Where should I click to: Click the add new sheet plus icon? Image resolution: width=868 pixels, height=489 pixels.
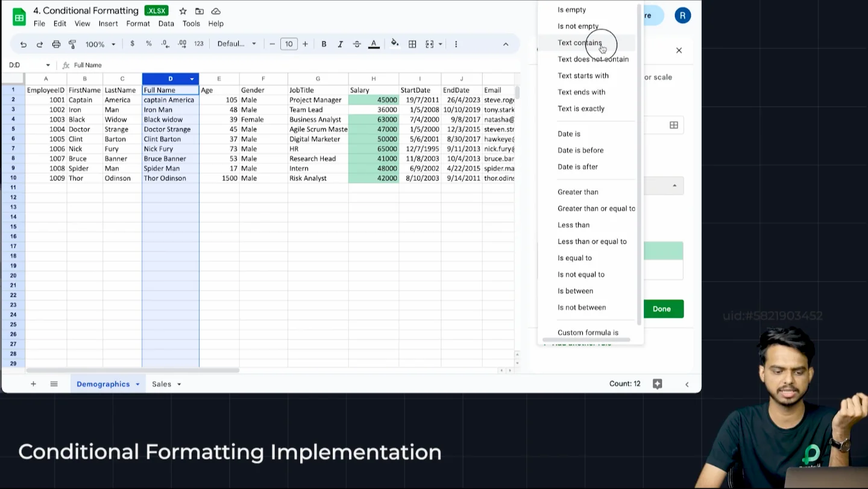coord(33,384)
